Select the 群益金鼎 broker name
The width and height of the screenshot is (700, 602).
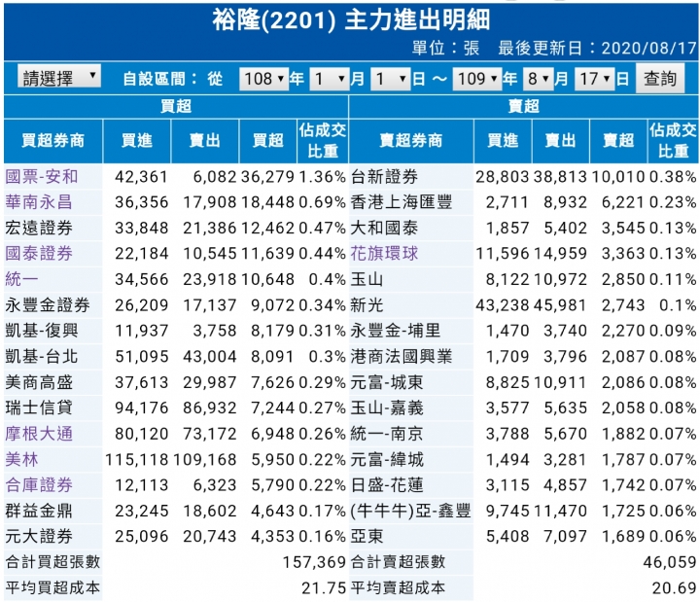click(x=38, y=511)
